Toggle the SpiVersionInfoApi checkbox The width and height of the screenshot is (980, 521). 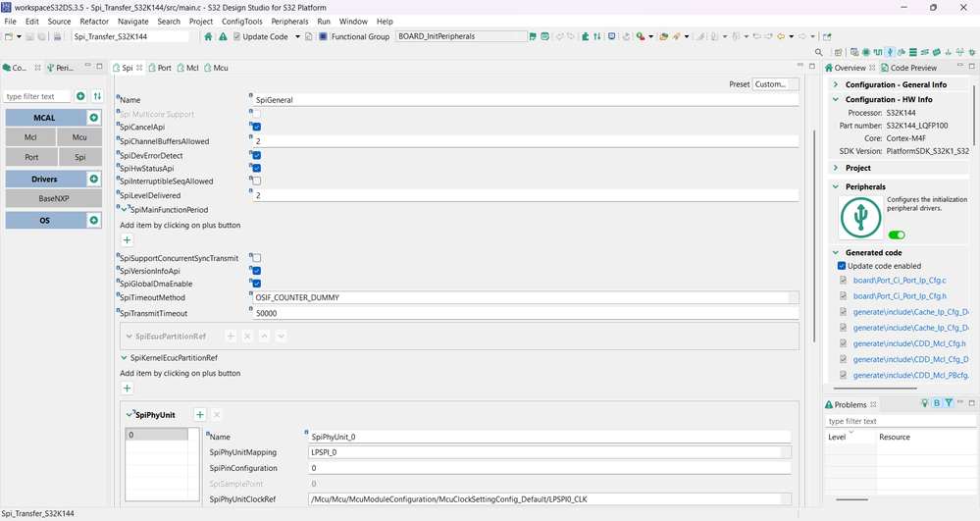256,271
